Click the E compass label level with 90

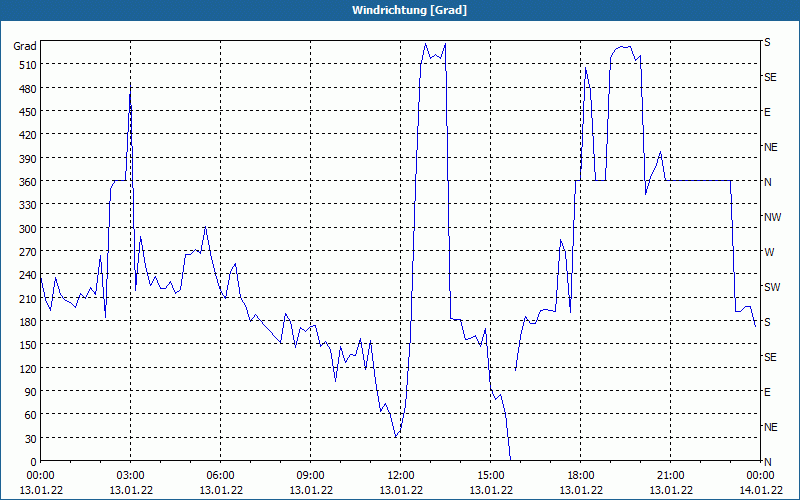coord(767,392)
